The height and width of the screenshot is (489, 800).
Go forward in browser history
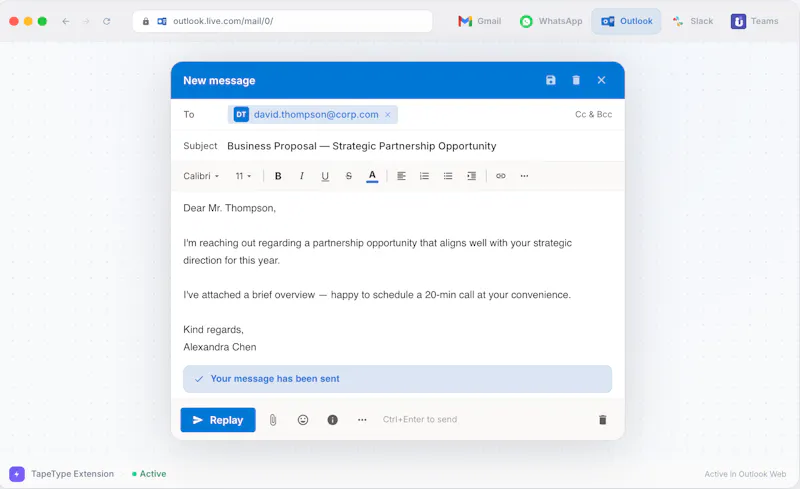click(86, 21)
